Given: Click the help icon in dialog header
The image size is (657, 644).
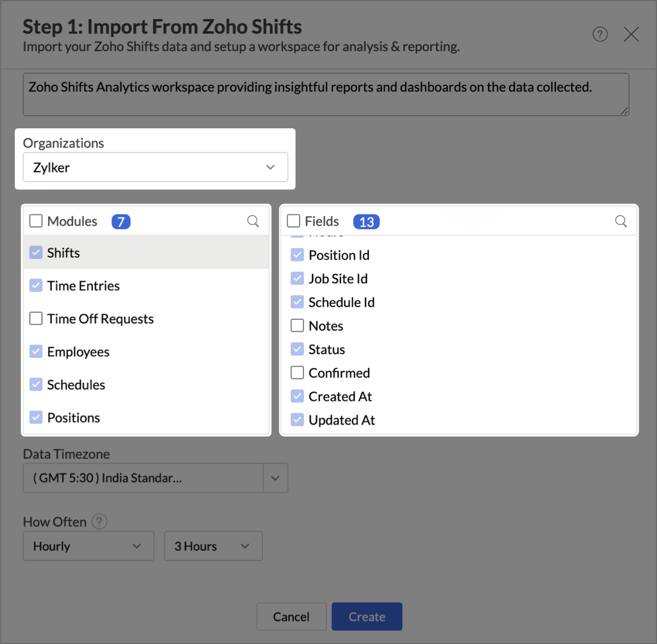Looking at the screenshot, I should coord(600,34).
